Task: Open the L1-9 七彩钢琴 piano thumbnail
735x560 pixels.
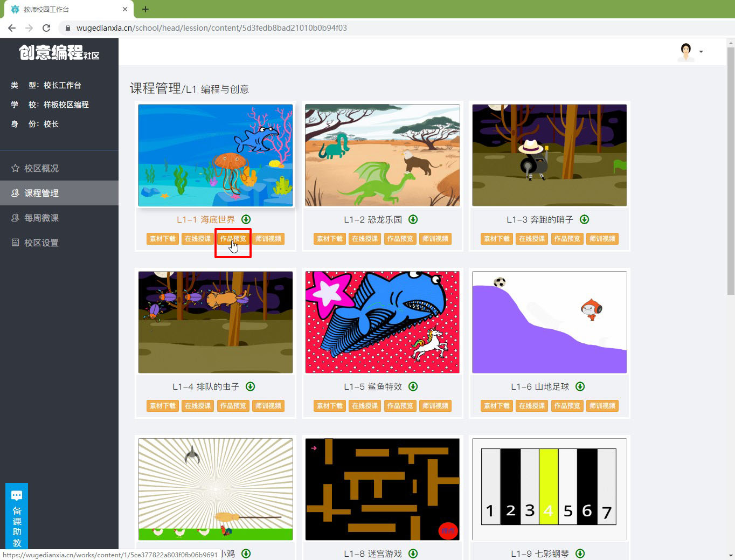Action: click(x=550, y=489)
